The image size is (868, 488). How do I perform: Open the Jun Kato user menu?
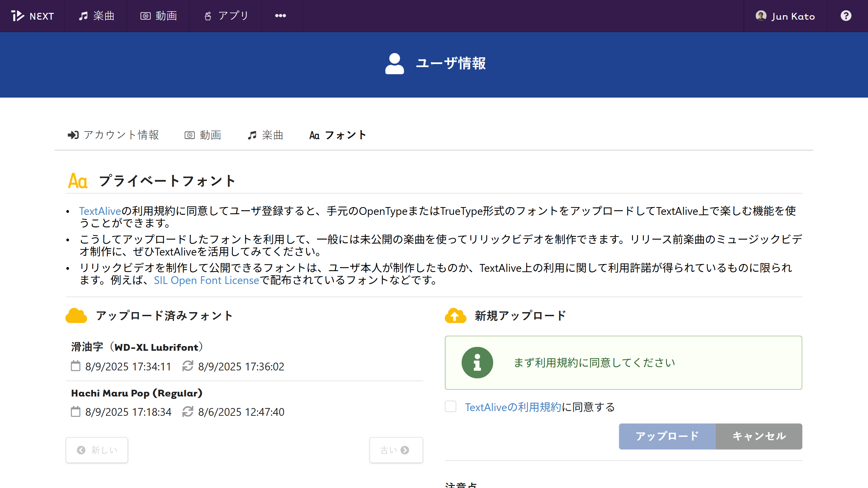point(793,16)
